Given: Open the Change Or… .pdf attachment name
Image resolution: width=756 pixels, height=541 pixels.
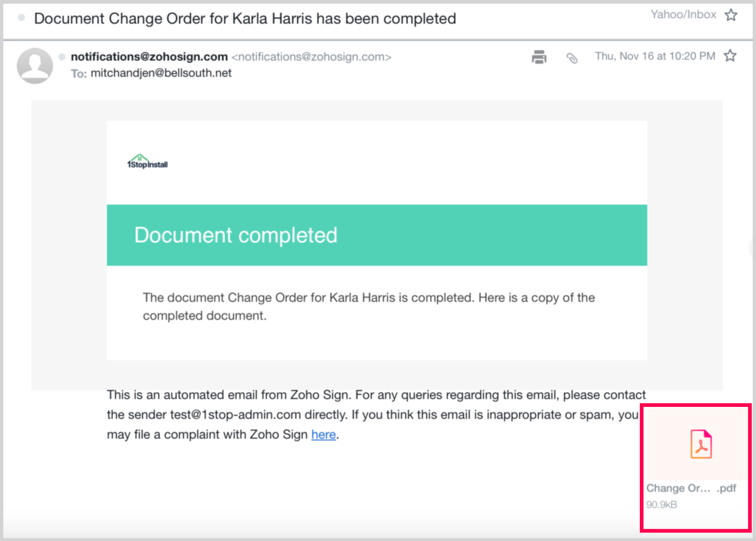Looking at the screenshot, I should click(691, 488).
